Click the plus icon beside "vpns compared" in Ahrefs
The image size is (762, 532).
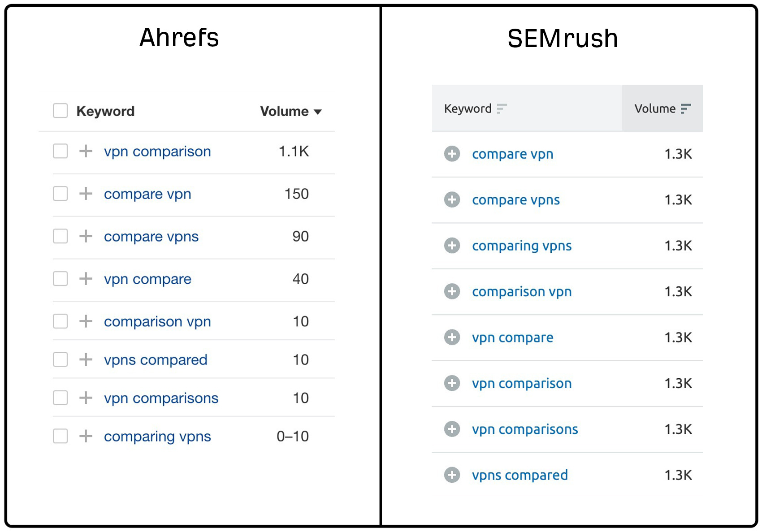pyautogui.click(x=85, y=359)
